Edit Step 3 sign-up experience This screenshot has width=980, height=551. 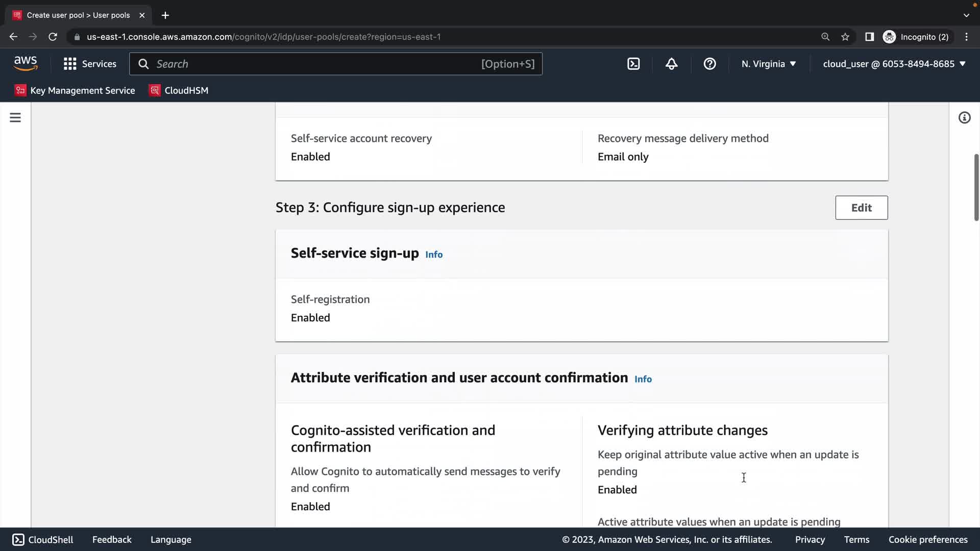point(861,208)
